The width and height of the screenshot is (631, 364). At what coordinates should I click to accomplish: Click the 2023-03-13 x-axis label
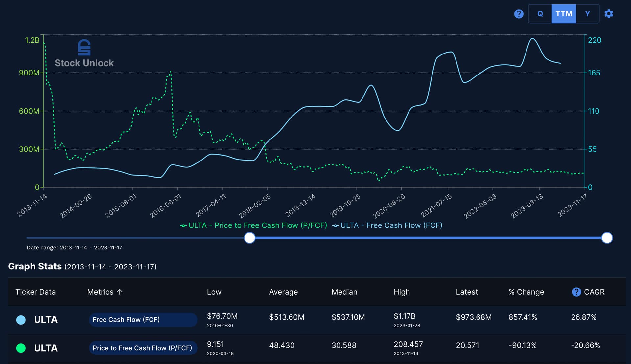click(x=526, y=206)
